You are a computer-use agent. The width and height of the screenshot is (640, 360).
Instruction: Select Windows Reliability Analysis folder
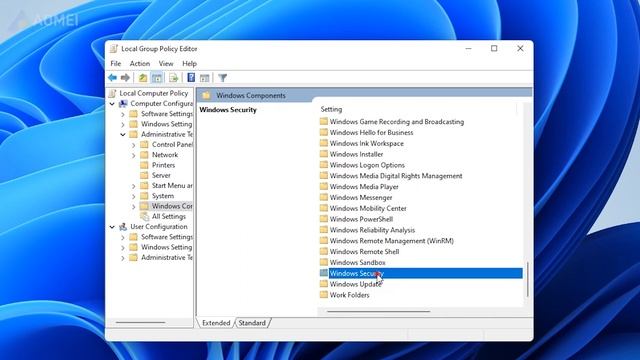point(372,230)
